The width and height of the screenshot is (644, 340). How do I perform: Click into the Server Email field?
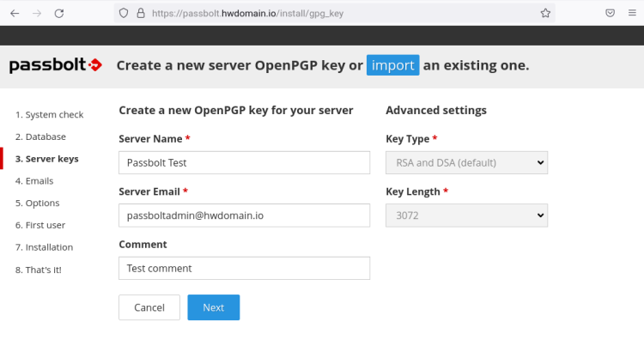245,216
